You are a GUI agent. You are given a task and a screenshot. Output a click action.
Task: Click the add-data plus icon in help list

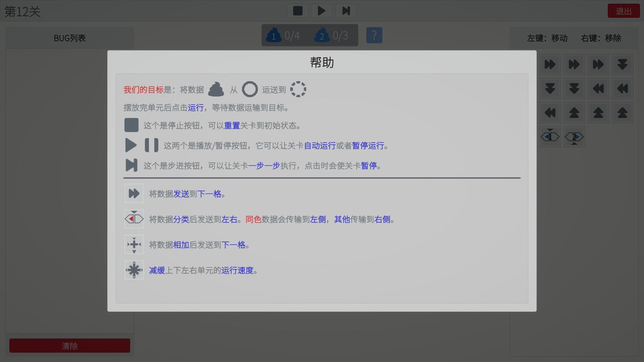134,244
